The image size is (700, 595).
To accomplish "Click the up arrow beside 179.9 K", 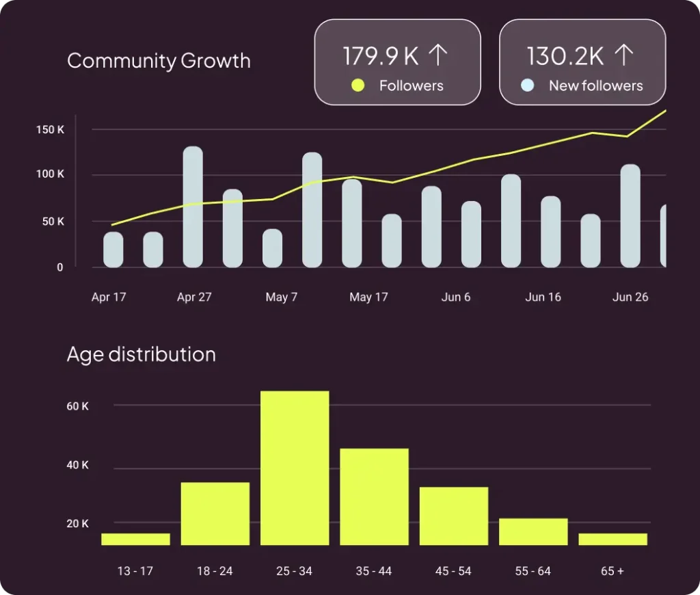I will pyautogui.click(x=437, y=56).
